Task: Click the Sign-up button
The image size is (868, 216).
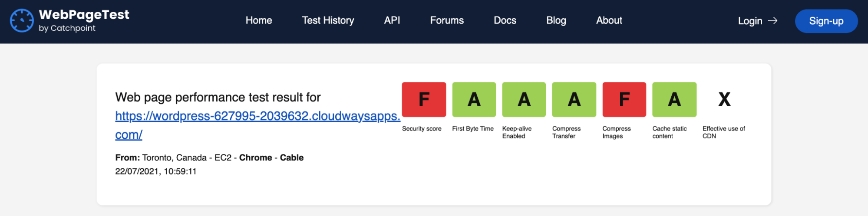Action: pyautogui.click(x=826, y=21)
